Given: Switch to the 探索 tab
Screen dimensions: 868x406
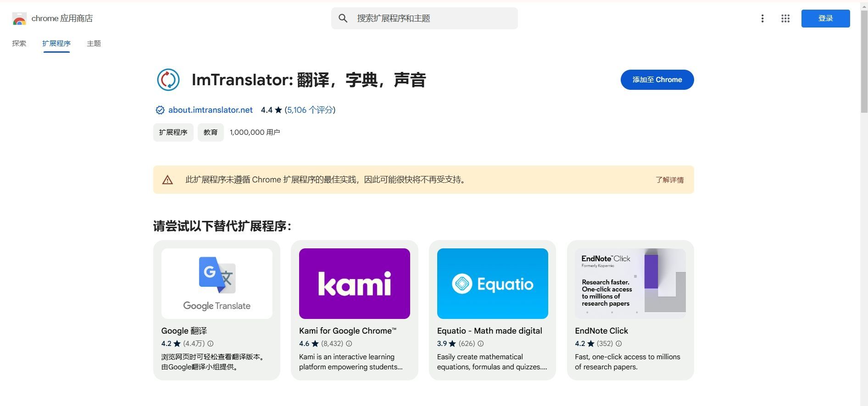Looking at the screenshot, I should 19,44.
